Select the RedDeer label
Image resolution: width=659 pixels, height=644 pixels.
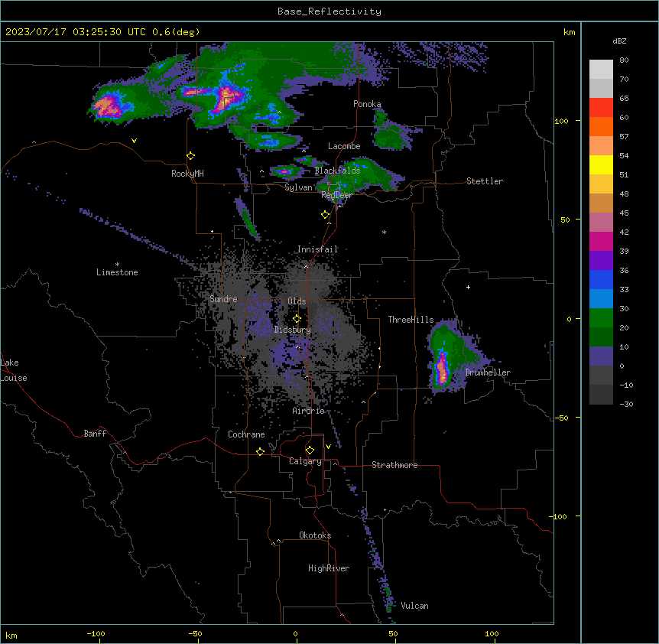[336, 195]
